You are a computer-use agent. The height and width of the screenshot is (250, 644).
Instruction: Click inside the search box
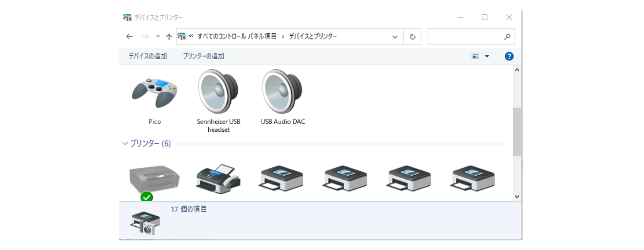point(466,36)
